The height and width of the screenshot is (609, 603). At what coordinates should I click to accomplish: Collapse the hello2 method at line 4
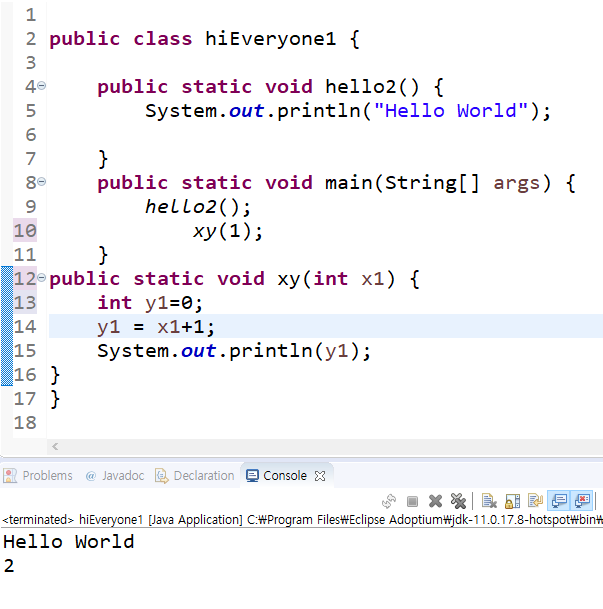[42, 85]
